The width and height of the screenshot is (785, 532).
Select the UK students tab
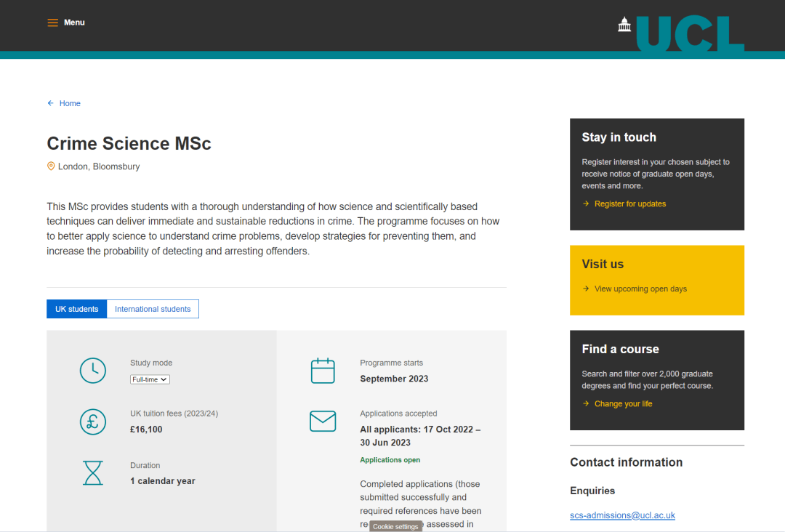point(76,309)
